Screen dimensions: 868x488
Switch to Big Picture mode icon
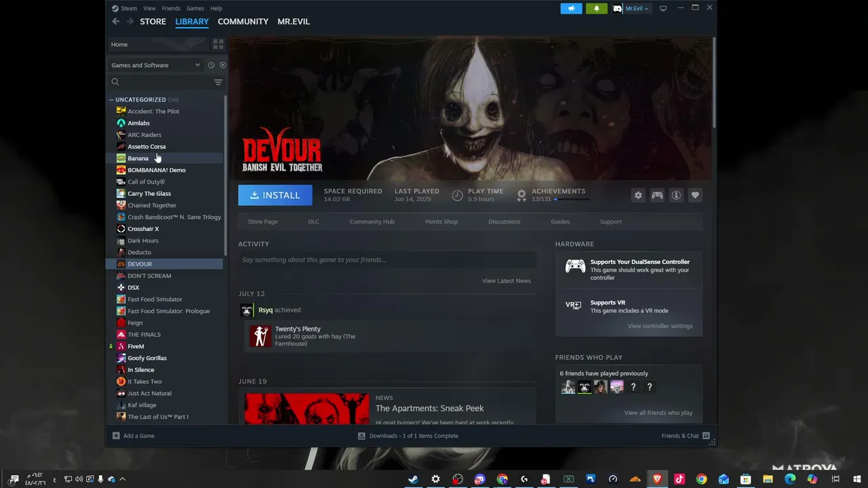663,8
